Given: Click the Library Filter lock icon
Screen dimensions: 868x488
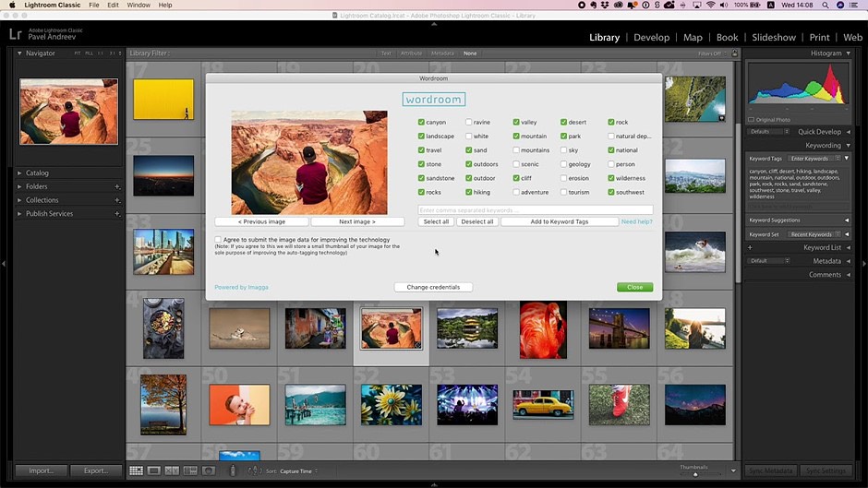Looking at the screenshot, I should (735, 54).
